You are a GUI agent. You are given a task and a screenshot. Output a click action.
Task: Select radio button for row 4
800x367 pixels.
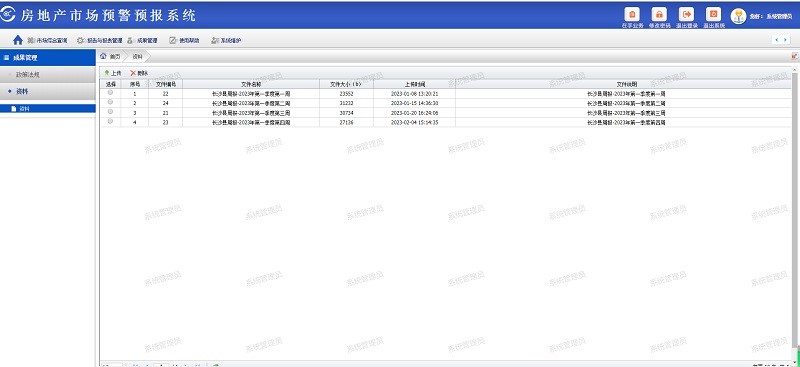coord(110,121)
